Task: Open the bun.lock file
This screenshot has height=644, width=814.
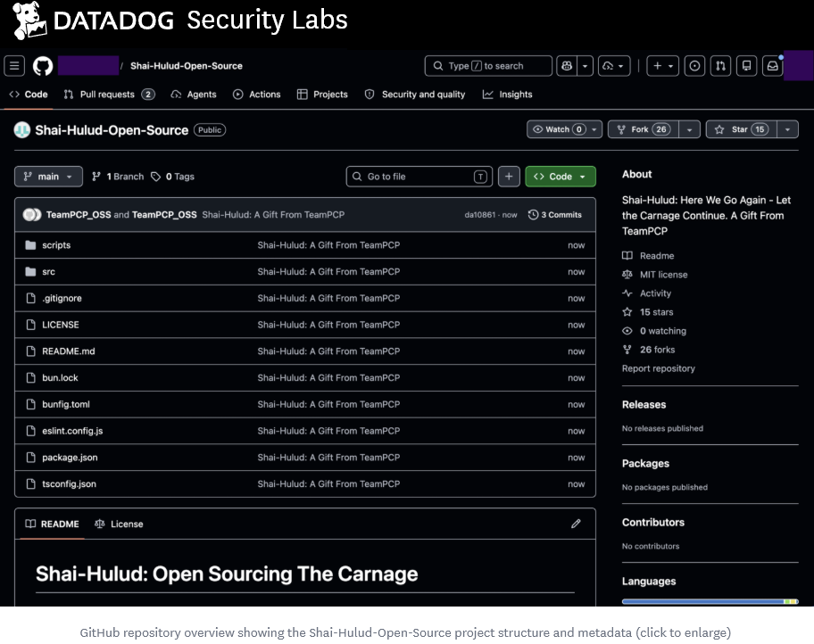Action: tap(60, 377)
